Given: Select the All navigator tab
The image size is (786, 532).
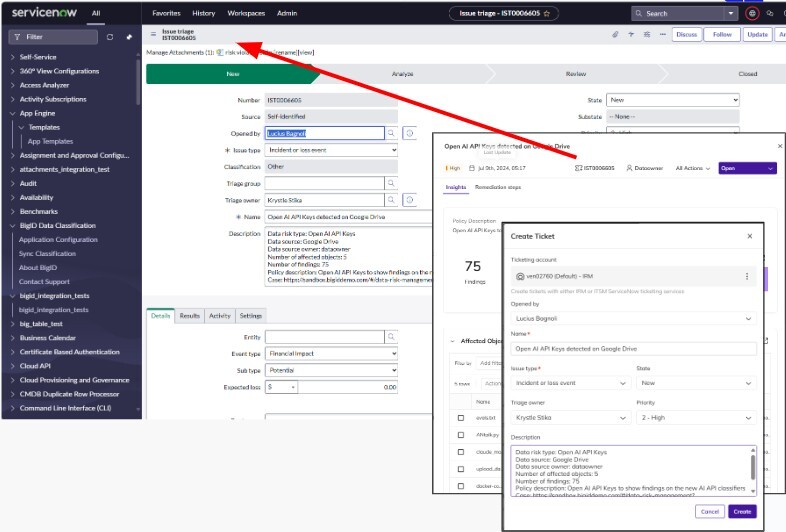Looking at the screenshot, I should 96,14.
